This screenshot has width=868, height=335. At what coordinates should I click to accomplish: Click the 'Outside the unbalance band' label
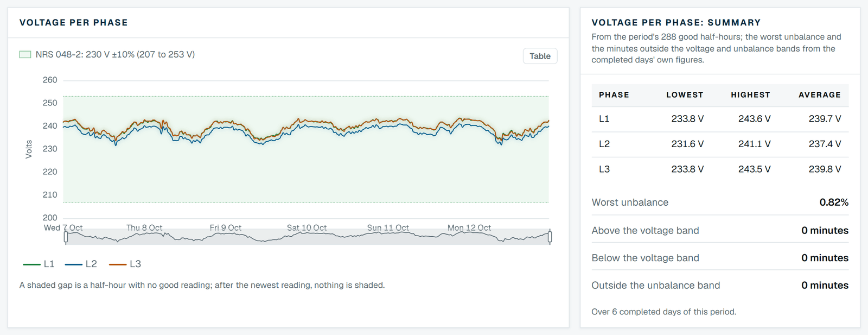pyautogui.click(x=656, y=286)
